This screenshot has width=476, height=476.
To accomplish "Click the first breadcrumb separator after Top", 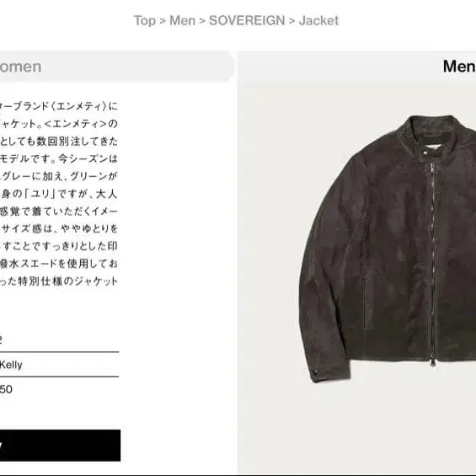I will click(x=163, y=21).
